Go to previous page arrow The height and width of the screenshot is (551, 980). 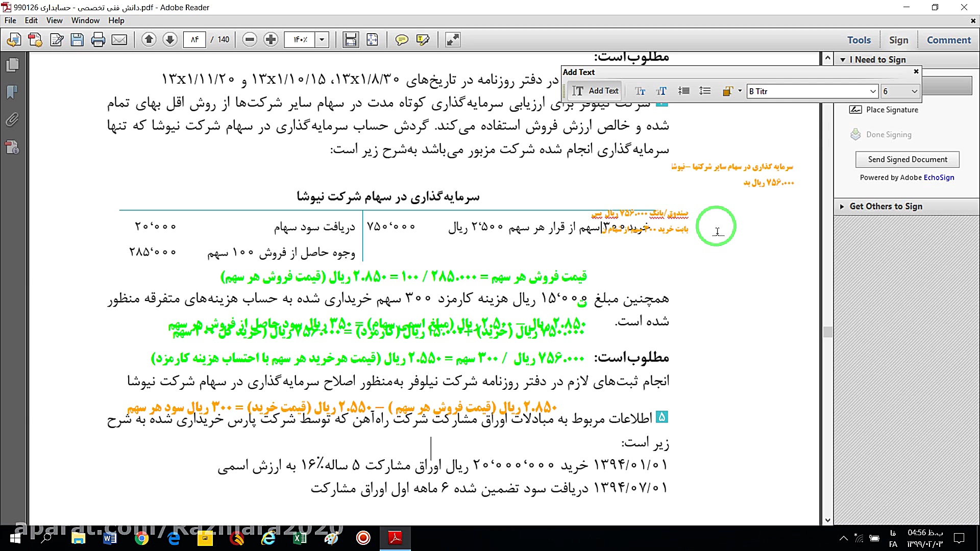coord(149,40)
